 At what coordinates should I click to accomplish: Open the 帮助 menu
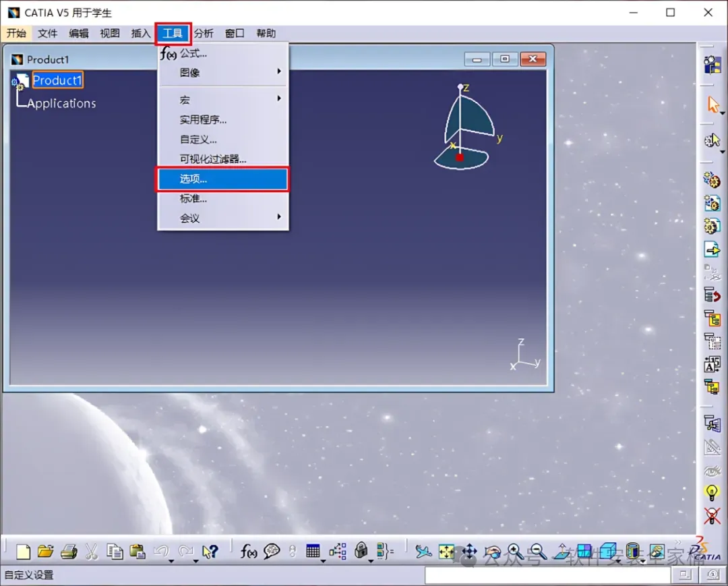[x=266, y=33]
